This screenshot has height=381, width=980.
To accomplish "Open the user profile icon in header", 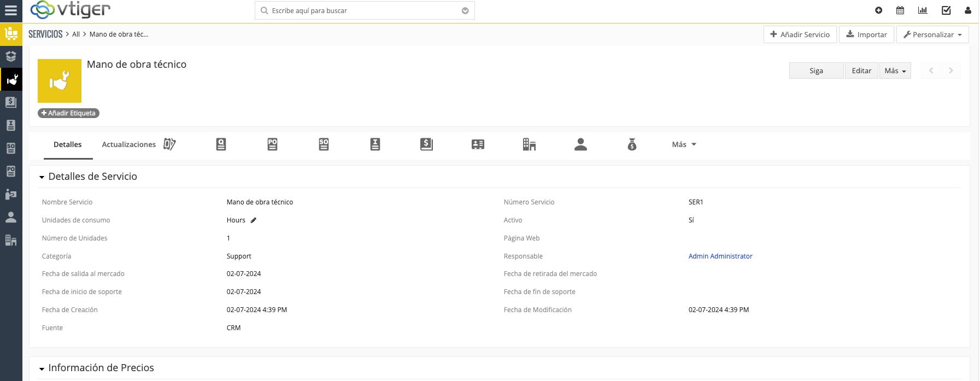I will point(968,10).
